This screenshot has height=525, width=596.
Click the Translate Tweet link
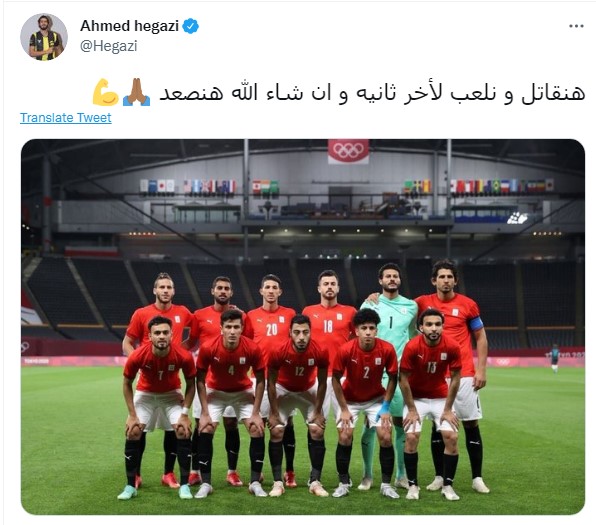(x=65, y=118)
